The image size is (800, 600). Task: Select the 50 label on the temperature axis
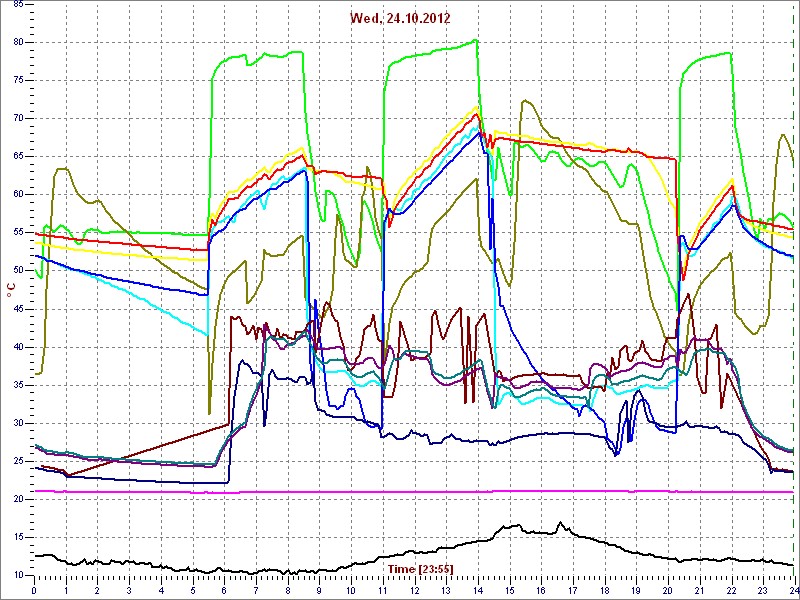tap(17, 270)
